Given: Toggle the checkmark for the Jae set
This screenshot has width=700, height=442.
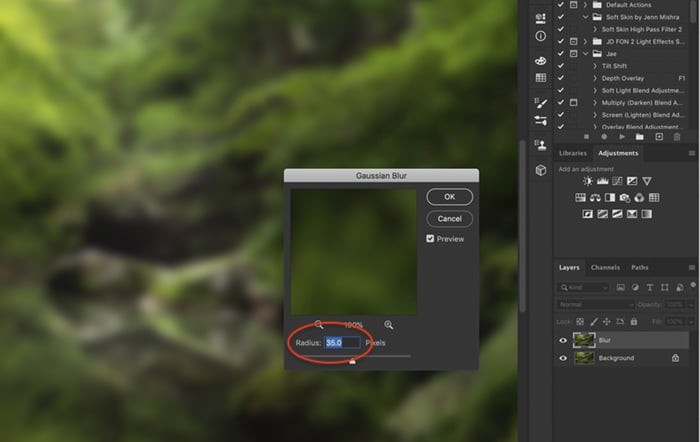Looking at the screenshot, I should (x=561, y=54).
